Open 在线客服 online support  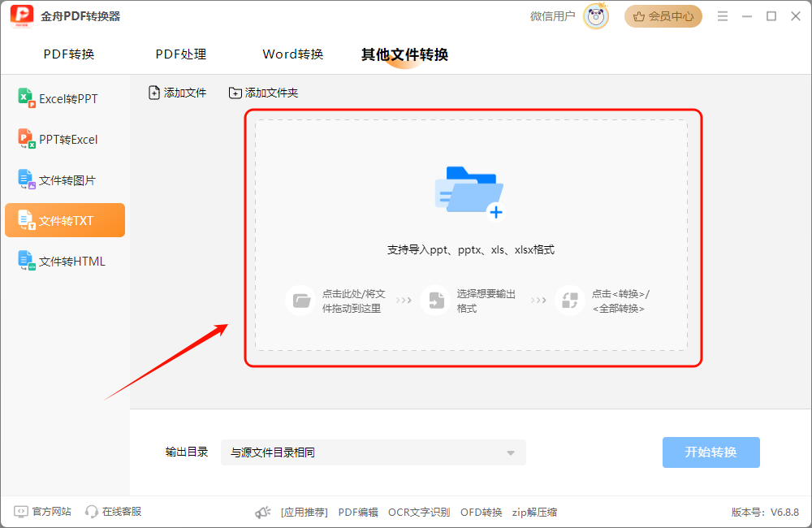pyautogui.click(x=114, y=512)
